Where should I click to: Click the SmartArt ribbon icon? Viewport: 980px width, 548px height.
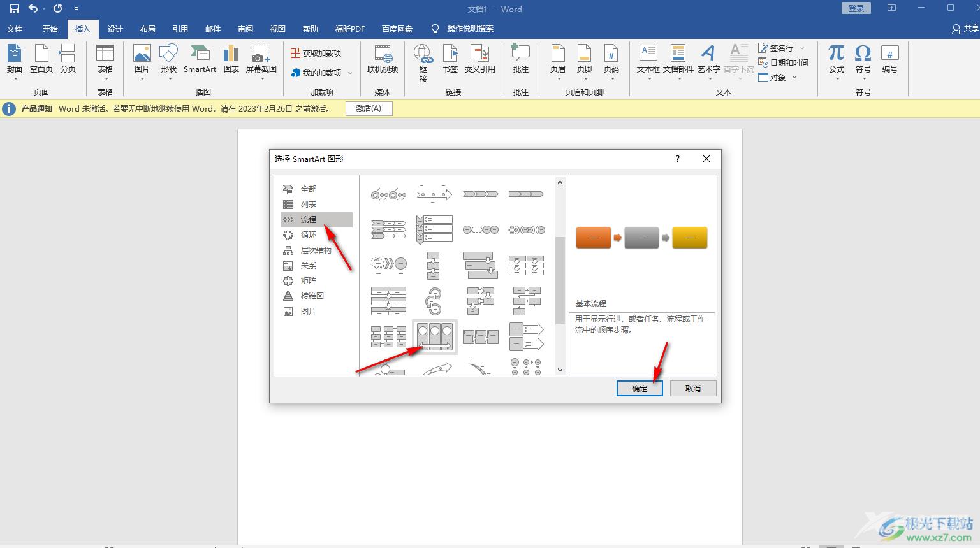pos(200,59)
